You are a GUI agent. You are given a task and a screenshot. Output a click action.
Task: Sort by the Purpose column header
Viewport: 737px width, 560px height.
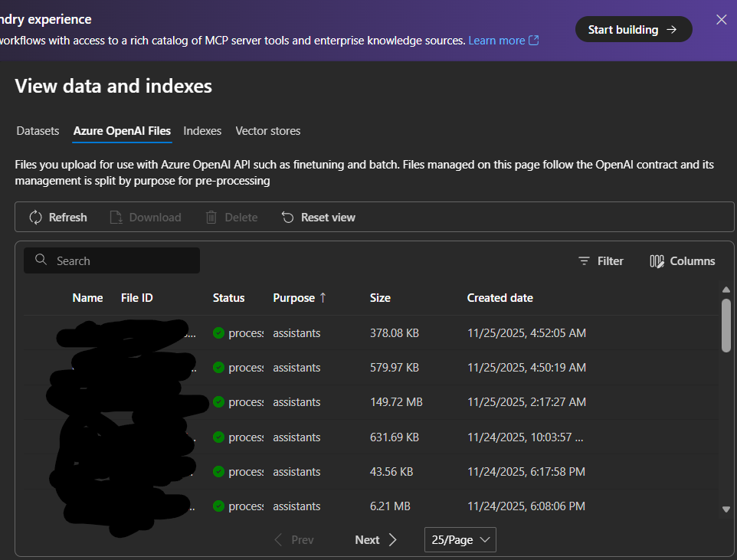(x=293, y=298)
